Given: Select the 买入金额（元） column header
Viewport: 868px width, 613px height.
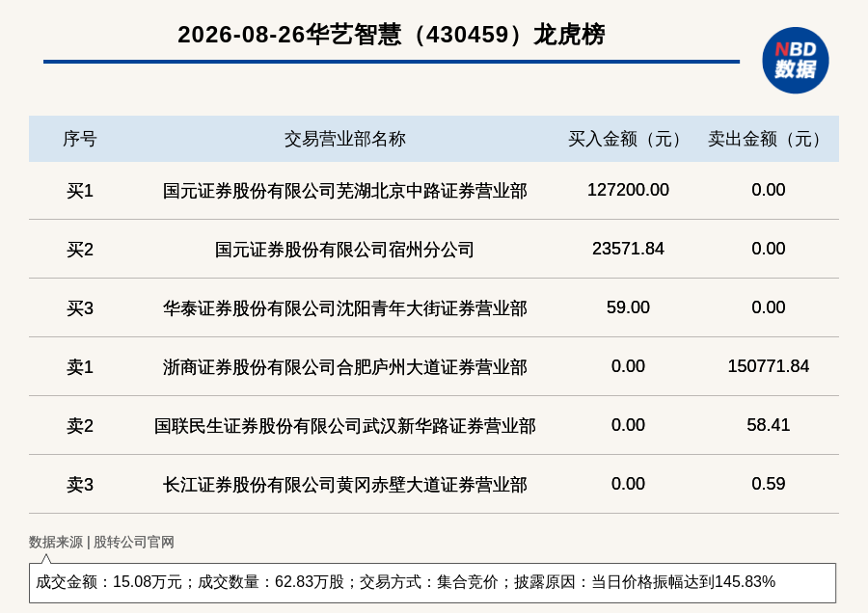Looking at the screenshot, I should 628,139.
